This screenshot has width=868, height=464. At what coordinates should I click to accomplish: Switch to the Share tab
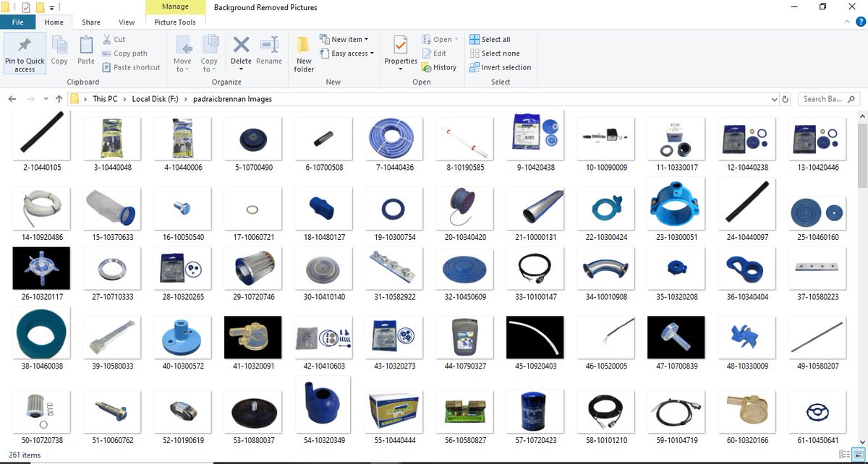91,22
